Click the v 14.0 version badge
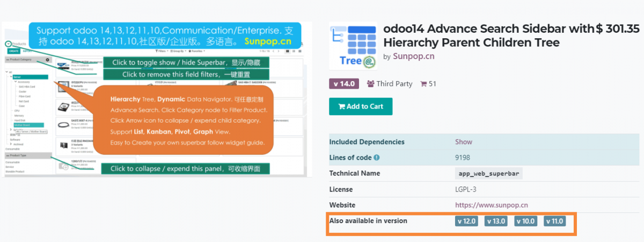Screen dimensions: 644x242 (345, 84)
